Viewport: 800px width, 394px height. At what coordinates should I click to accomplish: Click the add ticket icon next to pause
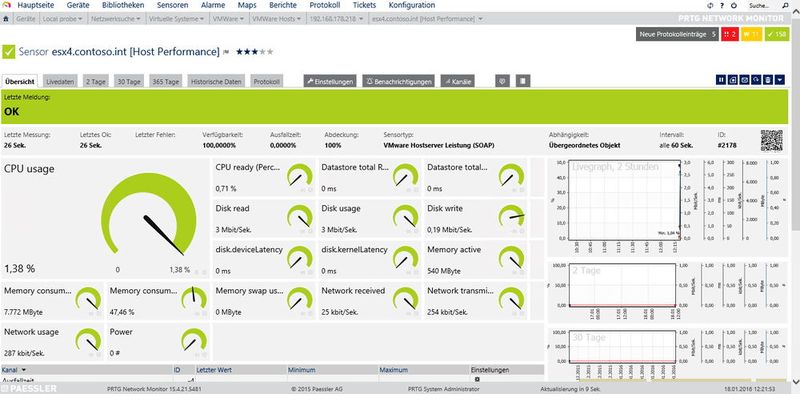click(733, 80)
